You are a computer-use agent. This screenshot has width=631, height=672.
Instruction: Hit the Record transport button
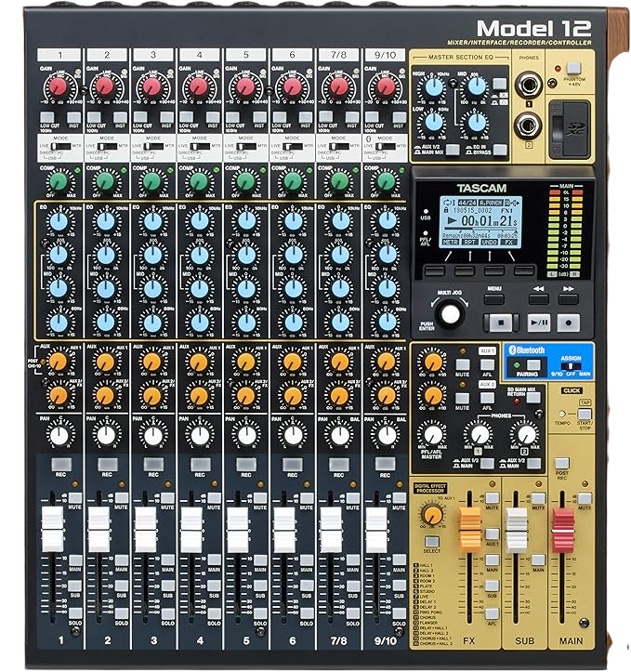pyautogui.click(x=569, y=323)
